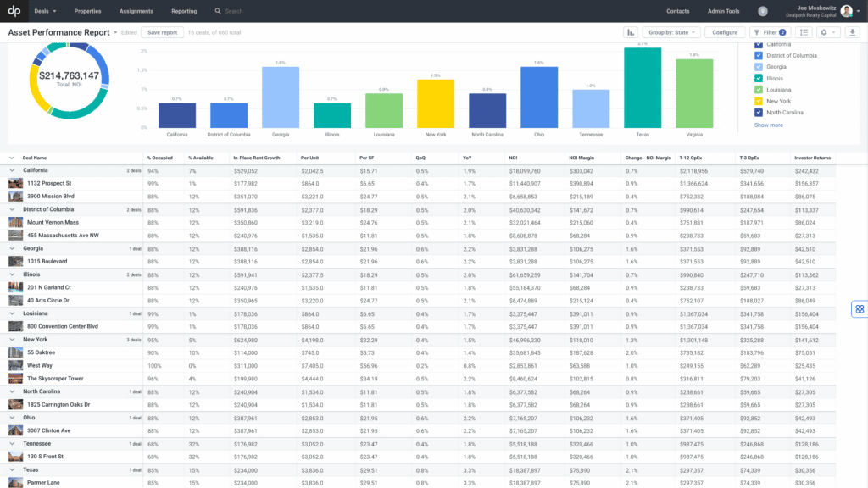Collapse the District of Columbia group
The width and height of the screenshot is (868, 488).
[x=12, y=210]
